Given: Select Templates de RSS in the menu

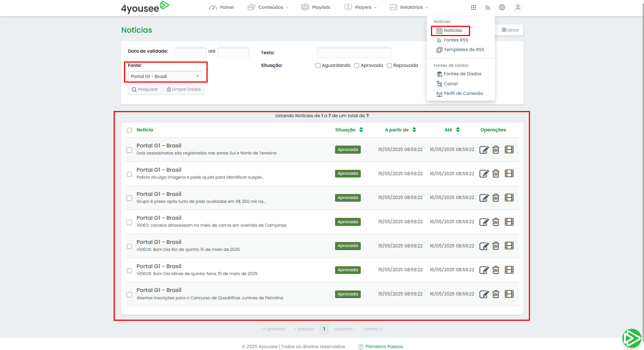Looking at the screenshot, I should coord(460,50).
